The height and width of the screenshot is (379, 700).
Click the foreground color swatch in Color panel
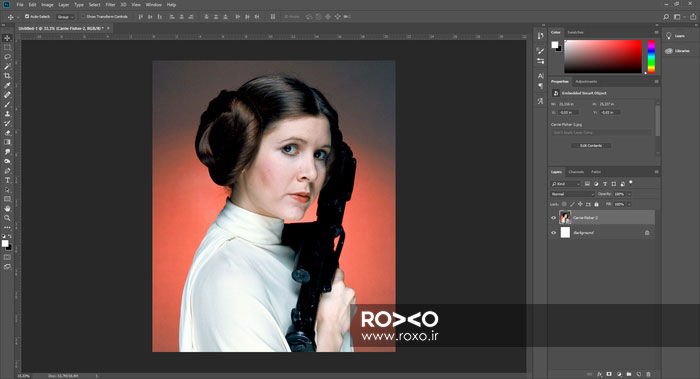554,45
